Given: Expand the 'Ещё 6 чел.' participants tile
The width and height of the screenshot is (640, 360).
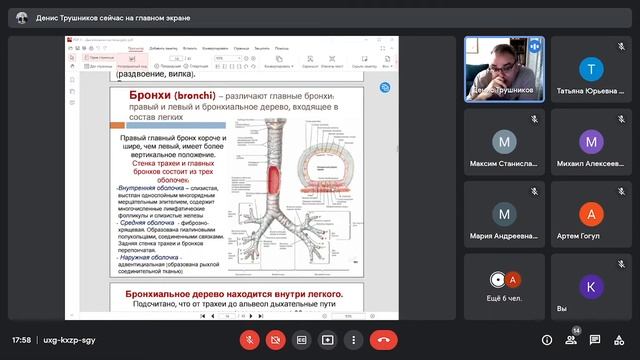Looking at the screenshot, I should tap(504, 287).
